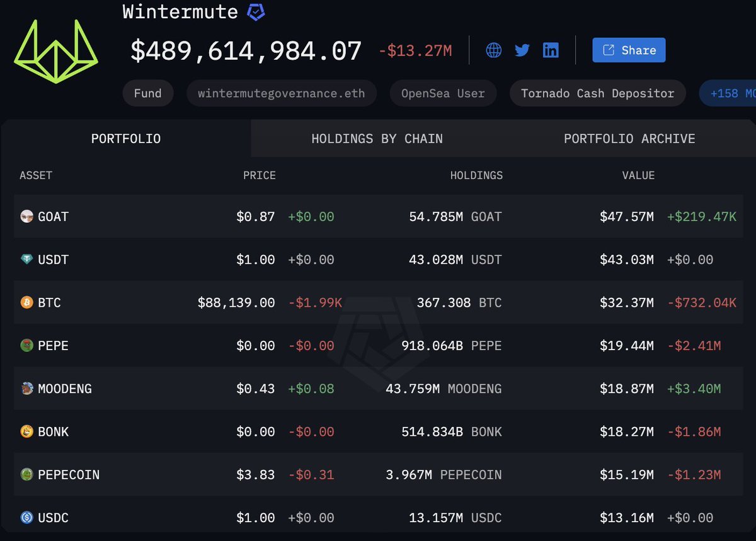Click the verified badge next to Wintermute
The height and width of the screenshot is (541, 756).
tap(256, 11)
